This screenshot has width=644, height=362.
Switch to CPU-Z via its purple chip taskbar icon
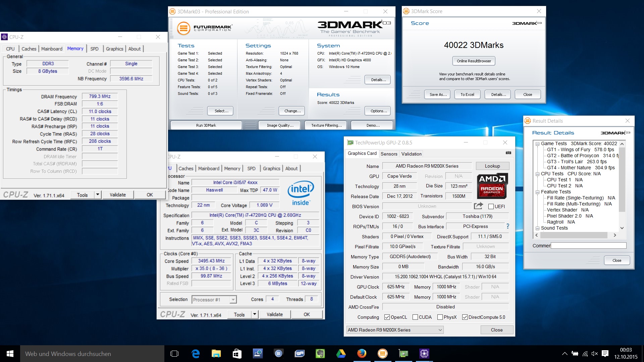pos(424,354)
